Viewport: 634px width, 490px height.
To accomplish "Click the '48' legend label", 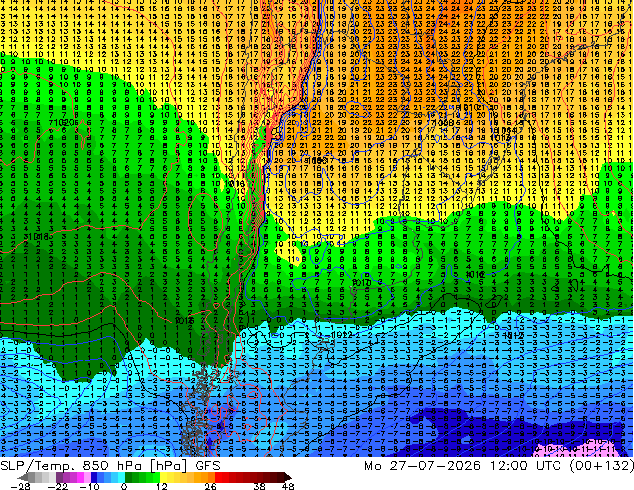I will pyautogui.click(x=287, y=486).
